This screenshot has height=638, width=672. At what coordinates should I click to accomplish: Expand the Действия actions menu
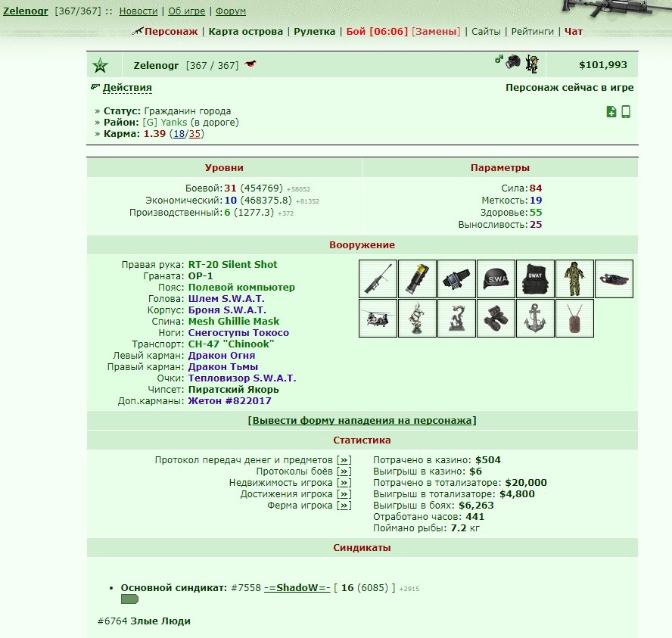(x=127, y=87)
